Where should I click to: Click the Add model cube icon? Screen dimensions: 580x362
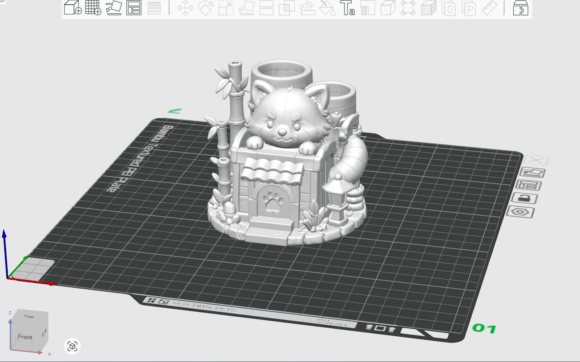72,7
